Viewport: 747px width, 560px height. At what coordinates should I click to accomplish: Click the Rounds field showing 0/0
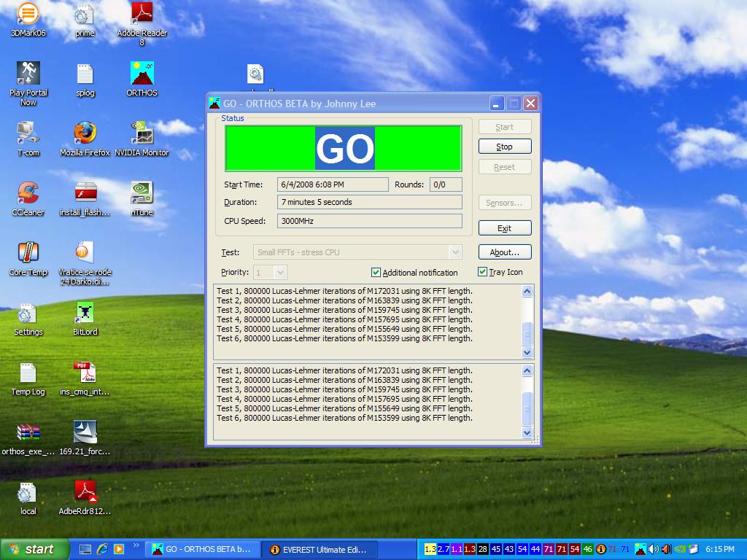tap(446, 184)
